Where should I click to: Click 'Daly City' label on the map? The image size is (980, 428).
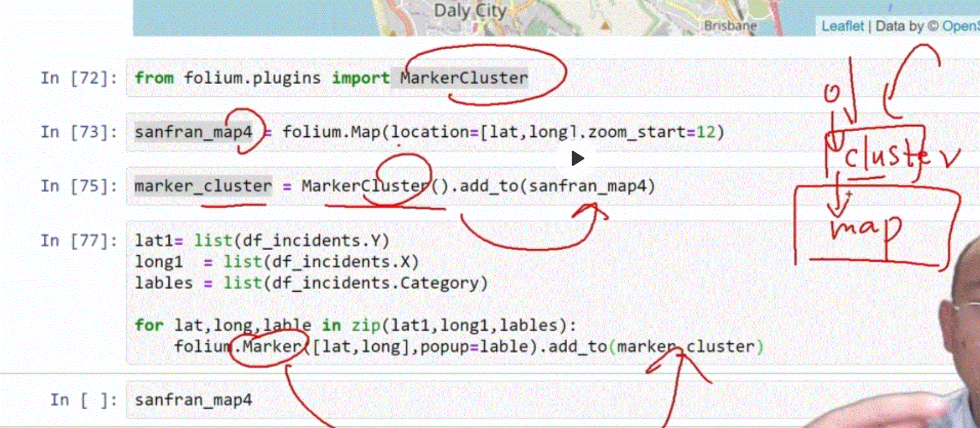tap(470, 11)
